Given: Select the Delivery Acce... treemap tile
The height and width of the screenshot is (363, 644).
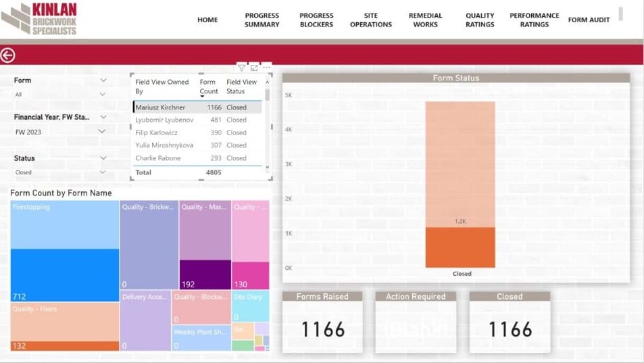Looking at the screenshot, I should pyautogui.click(x=146, y=320).
